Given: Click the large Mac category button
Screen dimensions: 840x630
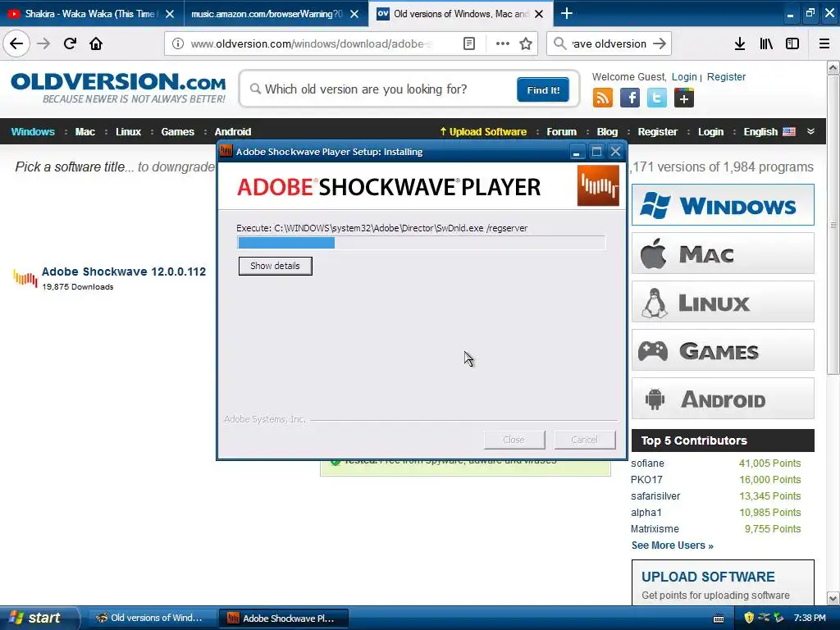Looking at the screenshot, I should tap(723, 253).
